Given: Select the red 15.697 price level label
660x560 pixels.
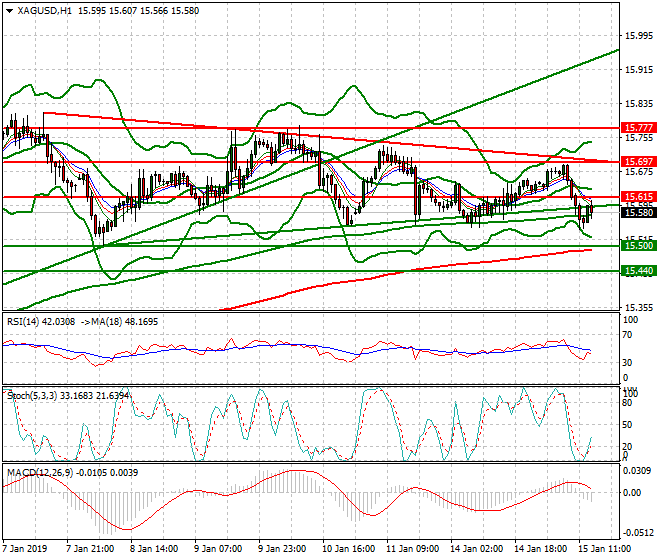Looking at the screenshot, I should pyautogui.click(x=639, y=162).
